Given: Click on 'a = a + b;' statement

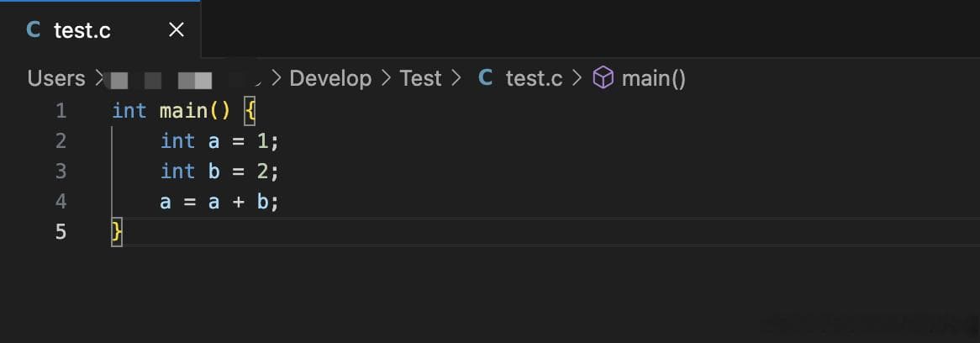Looking at the screenshot, I should (219, 201).
